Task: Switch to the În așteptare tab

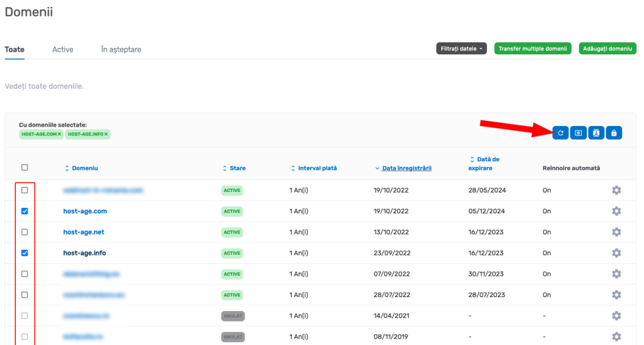Action: (x=121, y=49)
